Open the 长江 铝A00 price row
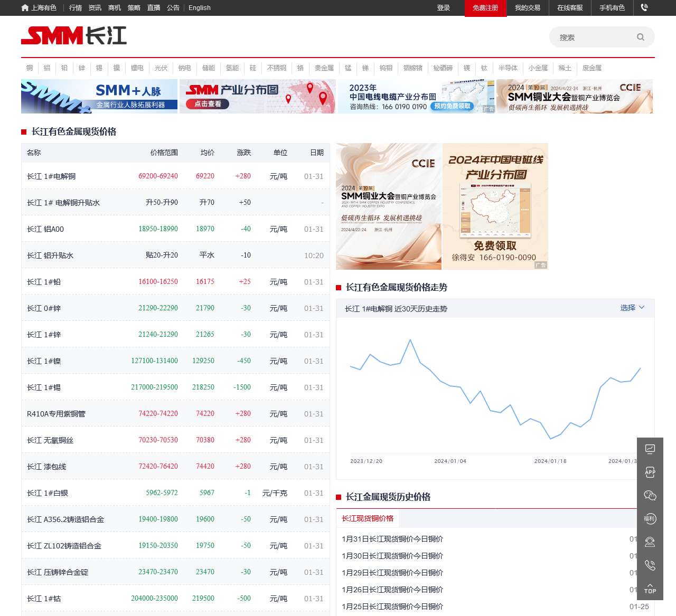The width and height of the screenshot is (676, 616). click(x=175, y=229)
